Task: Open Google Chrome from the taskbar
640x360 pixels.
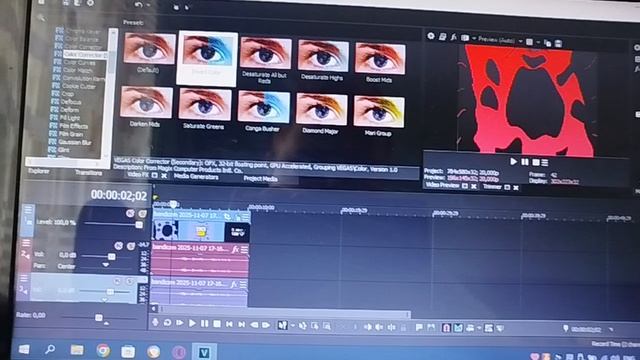Action: [103, 350]
